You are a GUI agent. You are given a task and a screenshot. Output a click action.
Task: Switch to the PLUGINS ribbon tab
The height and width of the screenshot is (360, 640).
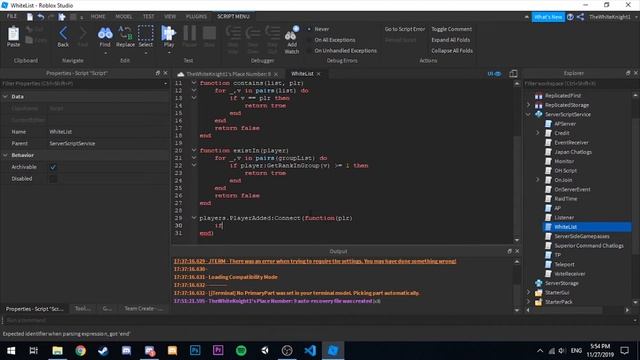[x=196, y=17]
